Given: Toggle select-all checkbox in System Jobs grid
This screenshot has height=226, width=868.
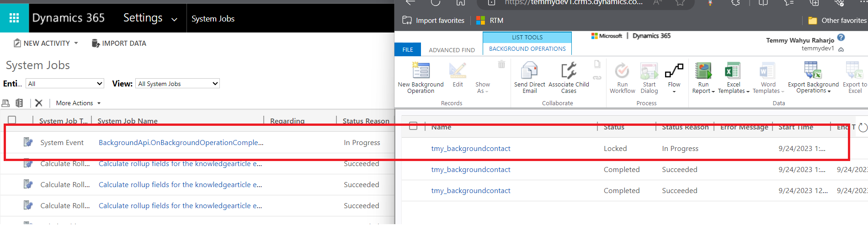Looking at the screenshot, I should pyautogui.click(x=12, y=120).
